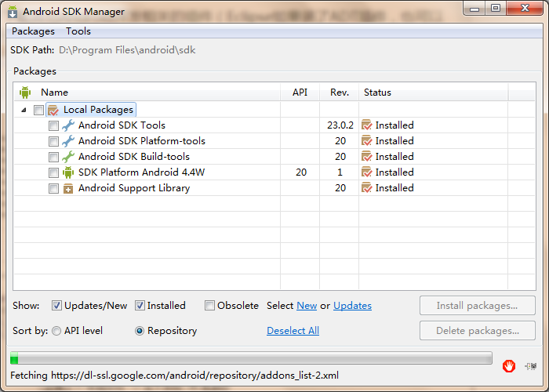Collapse the Local Packages tree arrow
Screen dimensions: 549x392
click(24, 110)
